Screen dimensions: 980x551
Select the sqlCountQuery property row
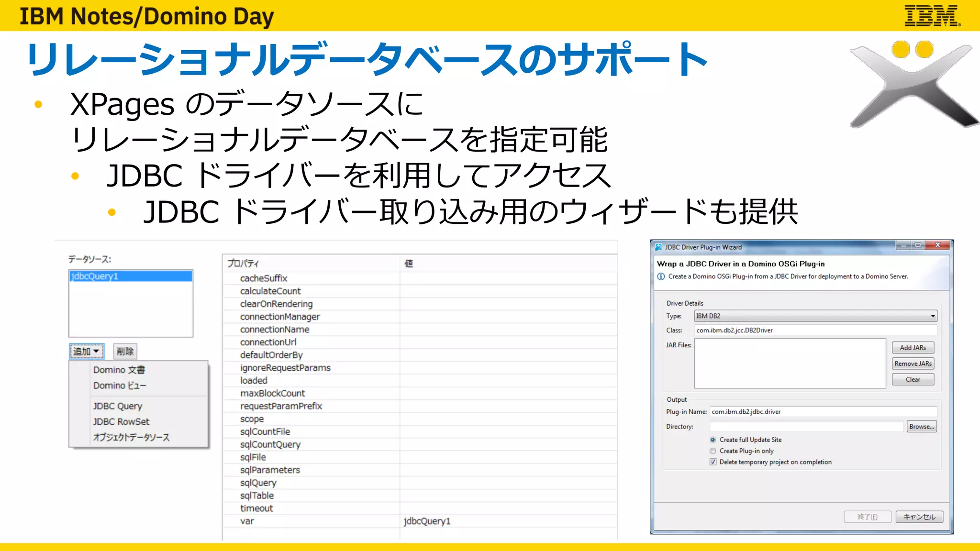(x=420, y=444)
